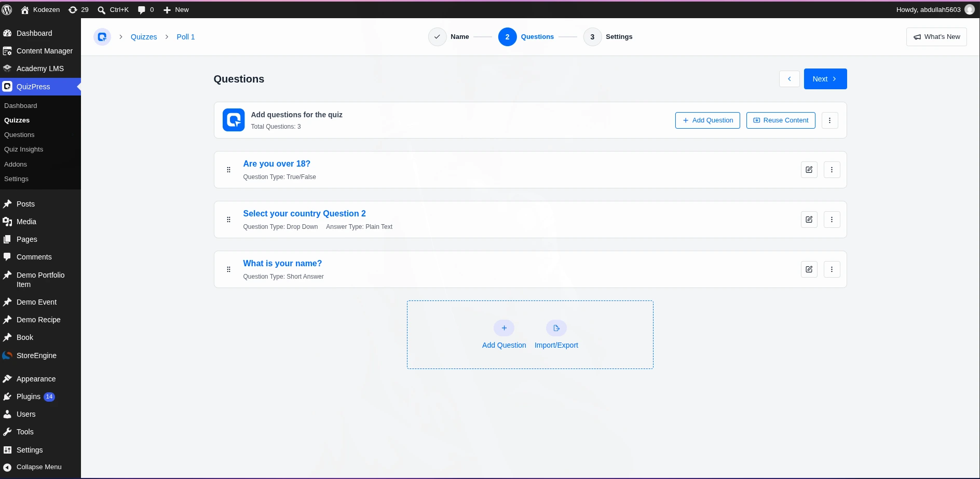Click the Next button
This screenshot has width=980, height=479.
click(x=825, y=79)
